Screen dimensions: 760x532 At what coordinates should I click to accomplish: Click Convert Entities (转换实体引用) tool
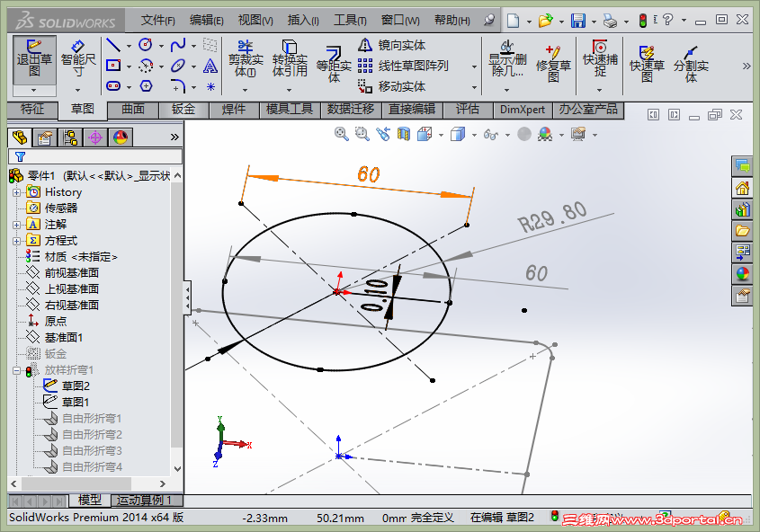290,60
